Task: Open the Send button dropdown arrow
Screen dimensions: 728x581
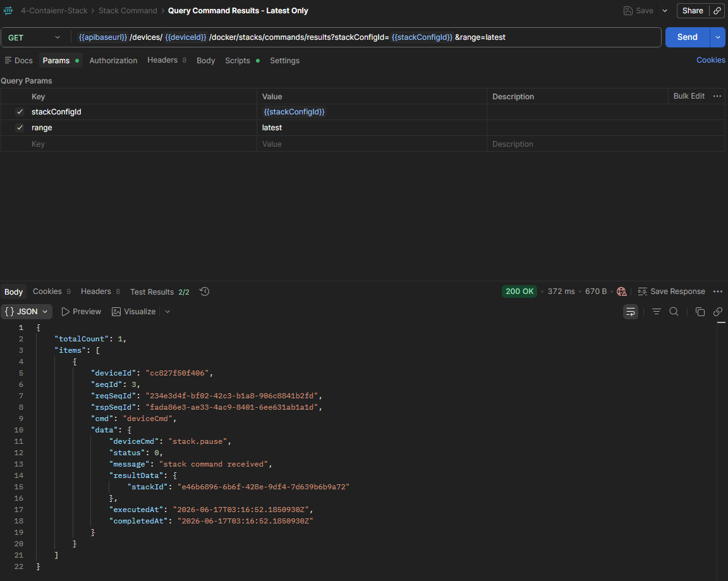Action: click(718, 37)
